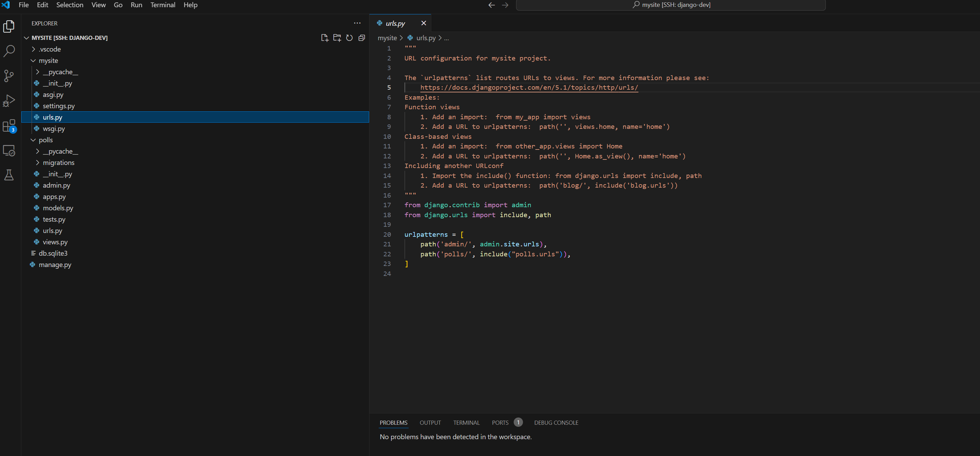
Task: Click the EXPLORER panel title
Action: pyautogui.click(x=44, y=23)
